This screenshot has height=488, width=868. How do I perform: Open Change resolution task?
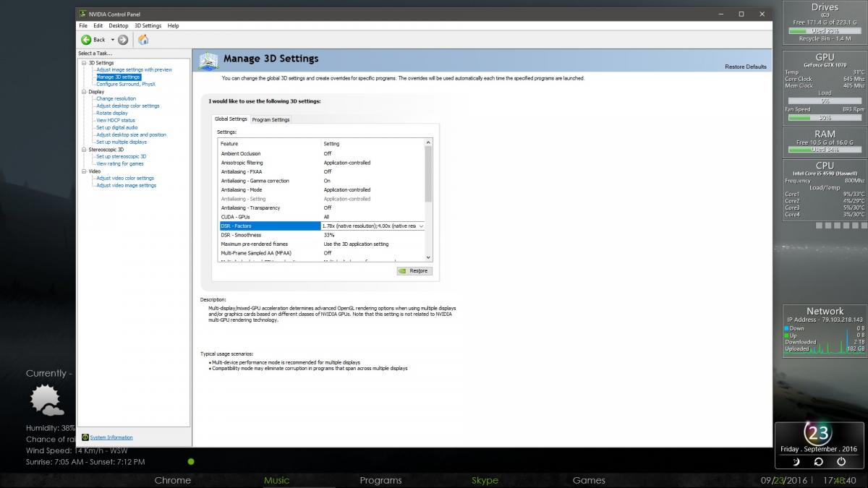(x=116, y=99)
